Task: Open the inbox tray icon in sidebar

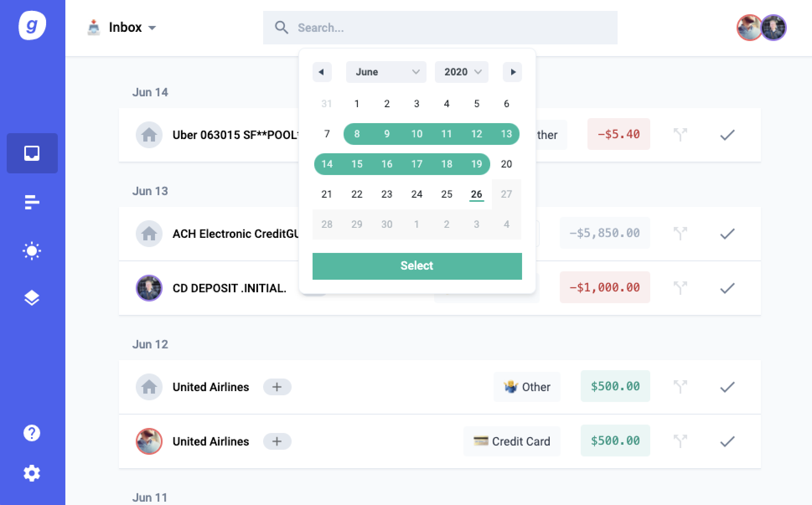Action: pyautogui.click(x=32, y=153)
